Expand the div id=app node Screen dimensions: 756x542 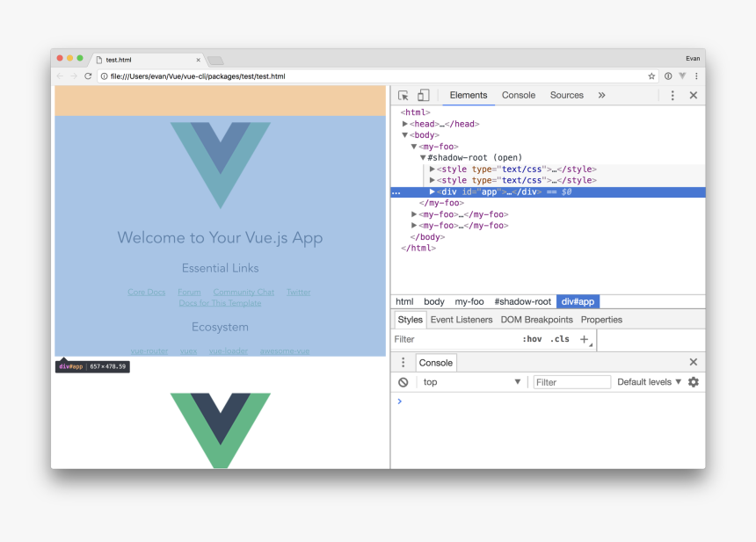(432, 192)
